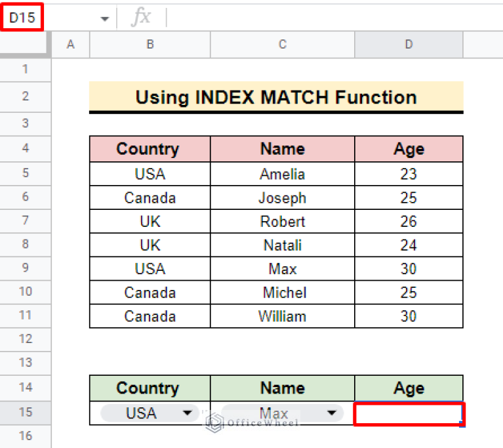Select the green Age header in row 14
This screenshot has width=503, height=448.
[x=409, y=388]
